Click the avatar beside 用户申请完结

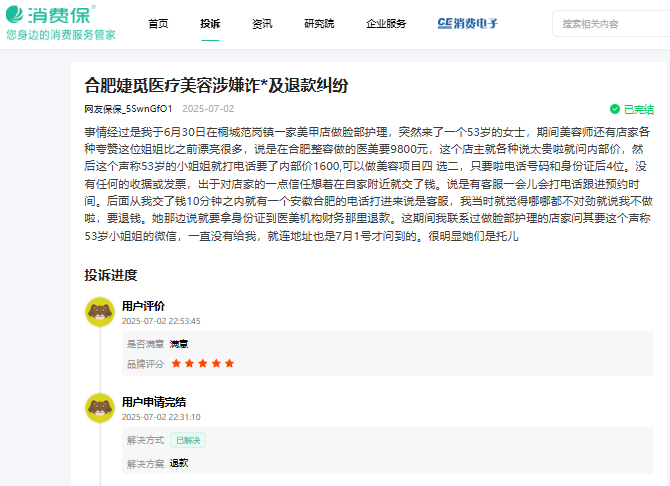coord(100,408)
